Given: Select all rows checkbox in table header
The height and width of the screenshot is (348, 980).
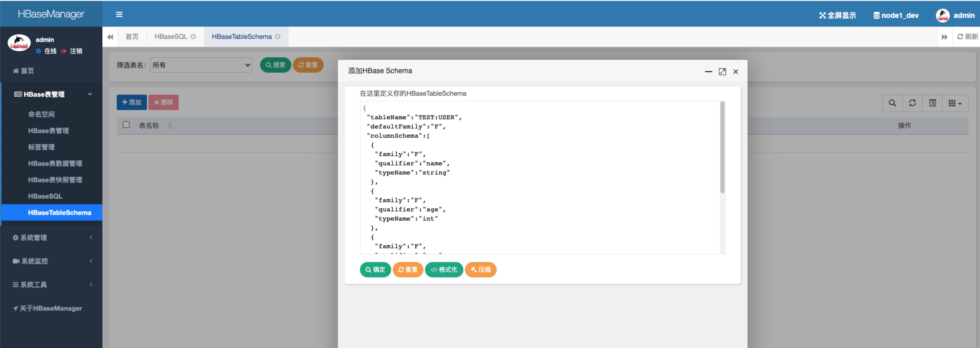Looking at the screenshot, I should pyautogui.click(x=126, y=125).
